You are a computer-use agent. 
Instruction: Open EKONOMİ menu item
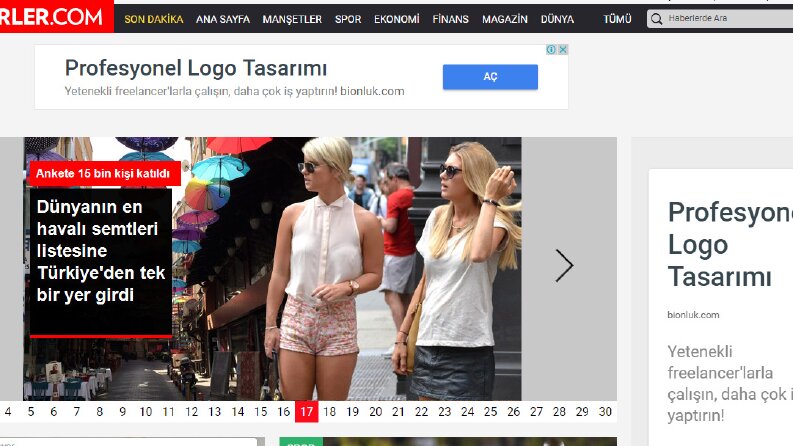point(396,19)
